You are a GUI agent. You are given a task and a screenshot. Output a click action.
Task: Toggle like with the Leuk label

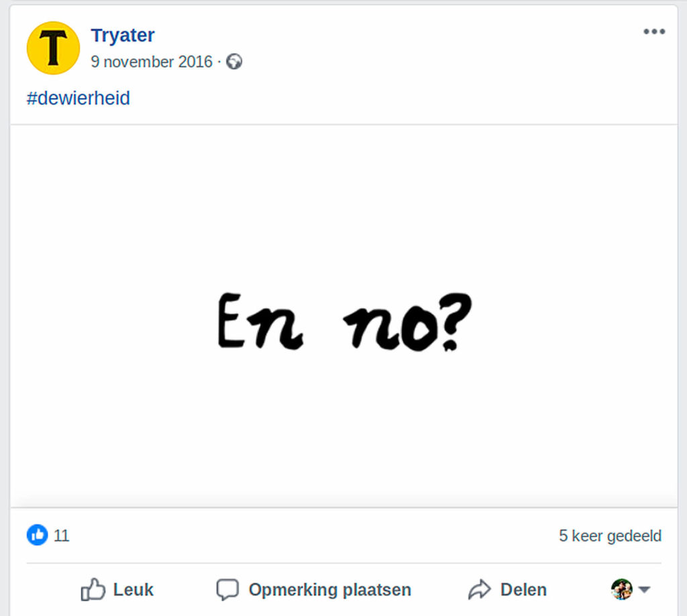[x=133, y=590]
